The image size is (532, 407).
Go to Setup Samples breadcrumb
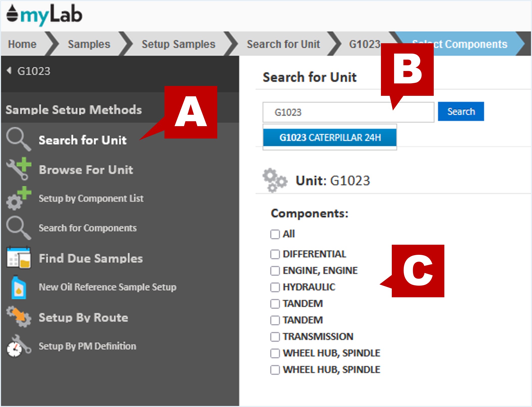pyautogui.click(x=178, y=44)
